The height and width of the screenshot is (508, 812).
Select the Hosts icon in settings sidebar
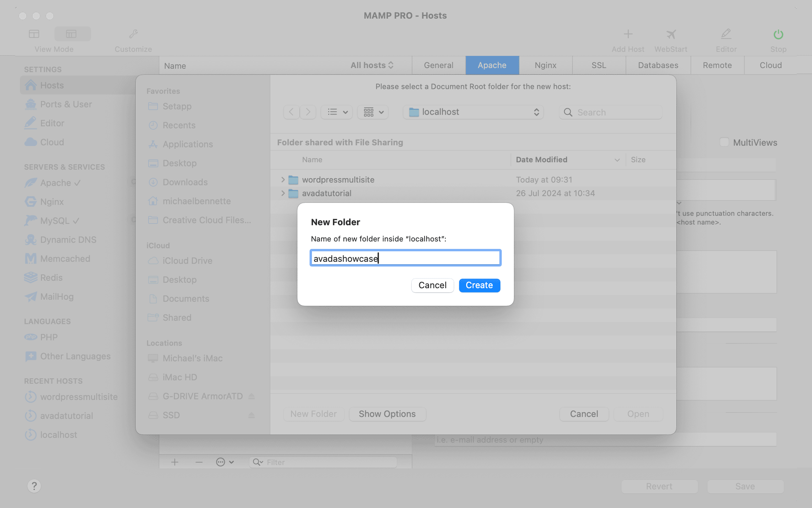pos(30,85)
